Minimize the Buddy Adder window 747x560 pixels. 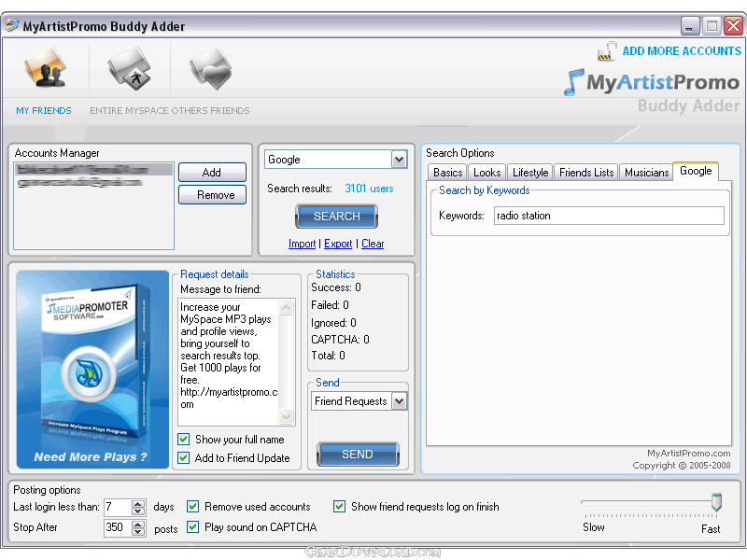[x=690, y=26]
